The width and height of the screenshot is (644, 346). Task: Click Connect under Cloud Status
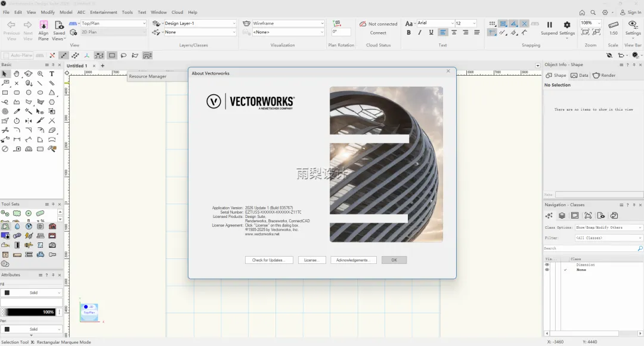click(378, 33)
